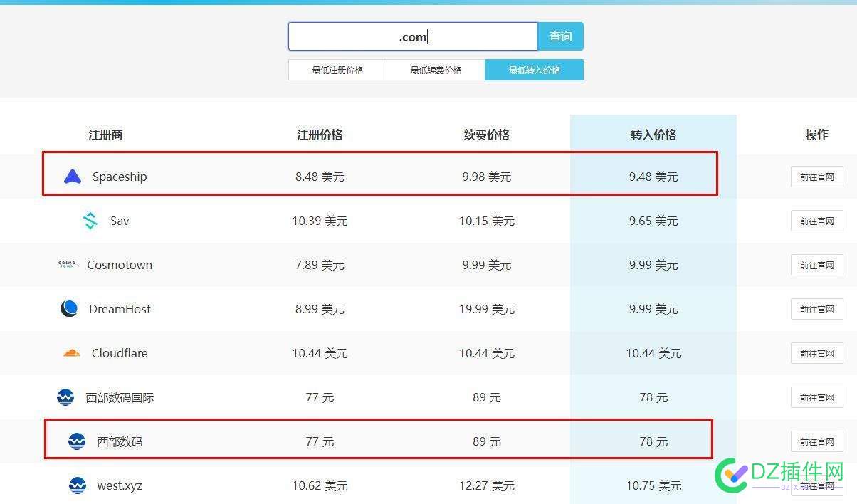Image resolution: width=857 pixels, height=504 pixels.
Task: Click the 注册商 column header
Action: pos(105,135)
